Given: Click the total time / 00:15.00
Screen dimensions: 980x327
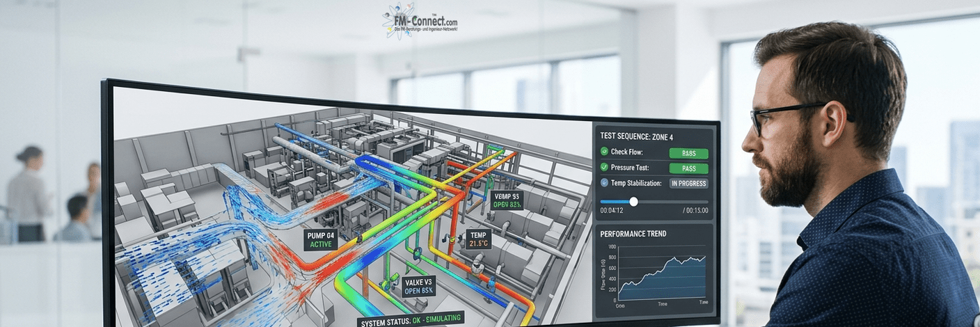Looking at the screenshot, I should tap(695, 211).
